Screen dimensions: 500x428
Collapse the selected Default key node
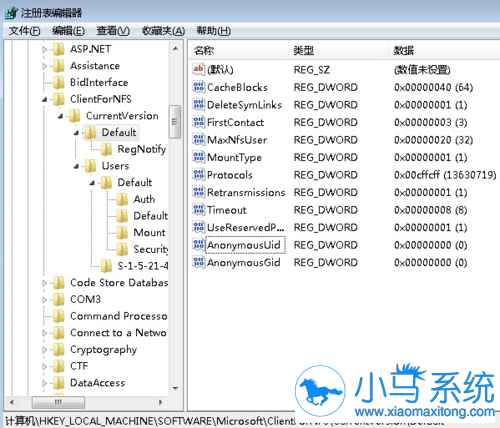click(x=76, y=133)
